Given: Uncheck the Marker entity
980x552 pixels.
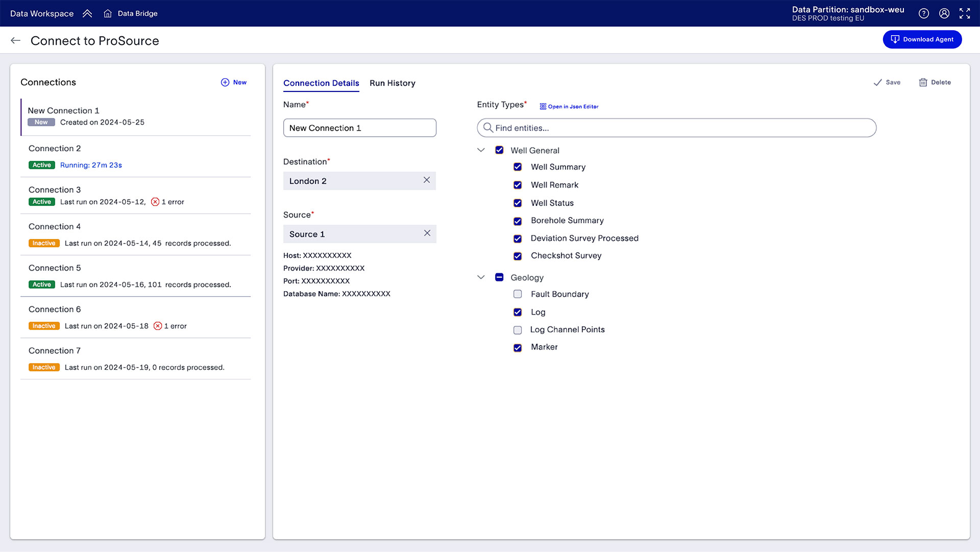Looking at the screenshot, I should point(518,348).
